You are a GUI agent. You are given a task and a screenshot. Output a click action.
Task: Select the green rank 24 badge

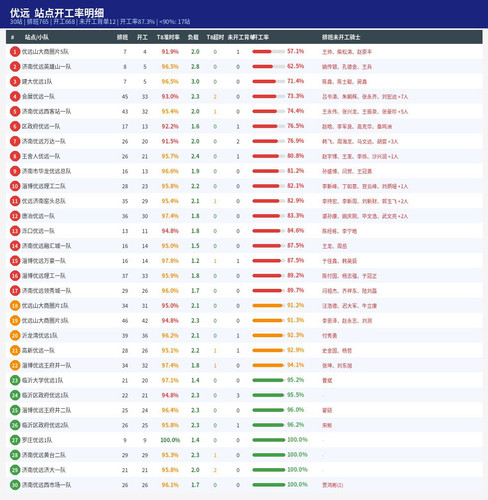(15, 395)
